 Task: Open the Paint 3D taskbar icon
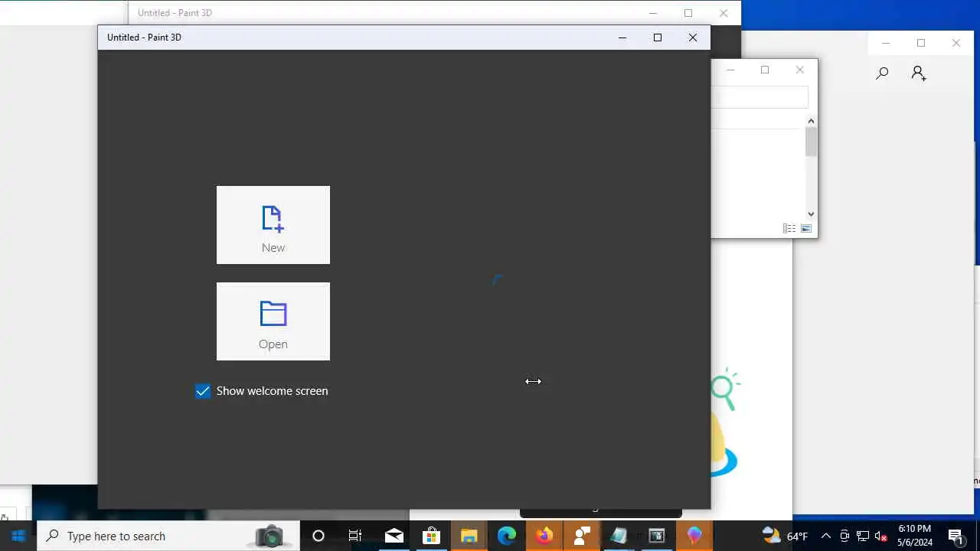[694, 536]
